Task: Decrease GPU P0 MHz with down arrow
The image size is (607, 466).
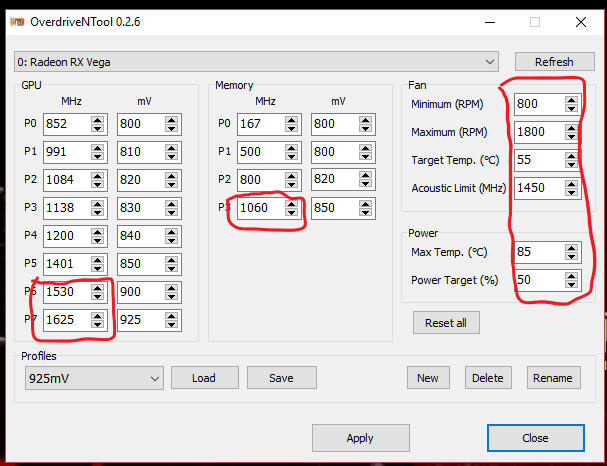Action: tap(98, 129)
